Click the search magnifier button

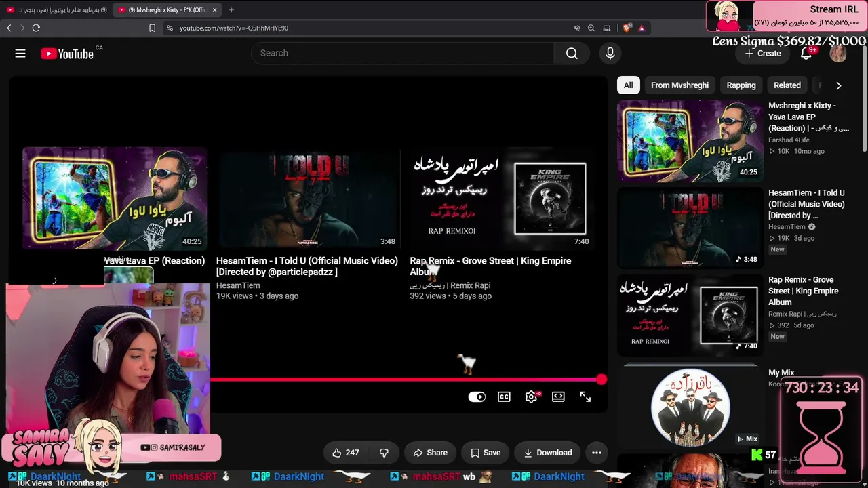tap(572, 54)
